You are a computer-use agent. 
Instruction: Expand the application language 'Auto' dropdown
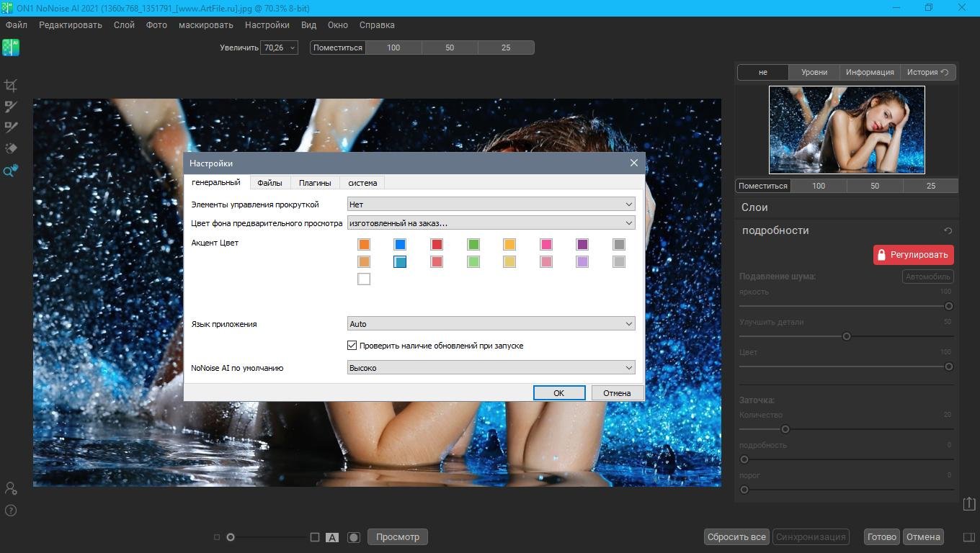[x=491, y=324]
